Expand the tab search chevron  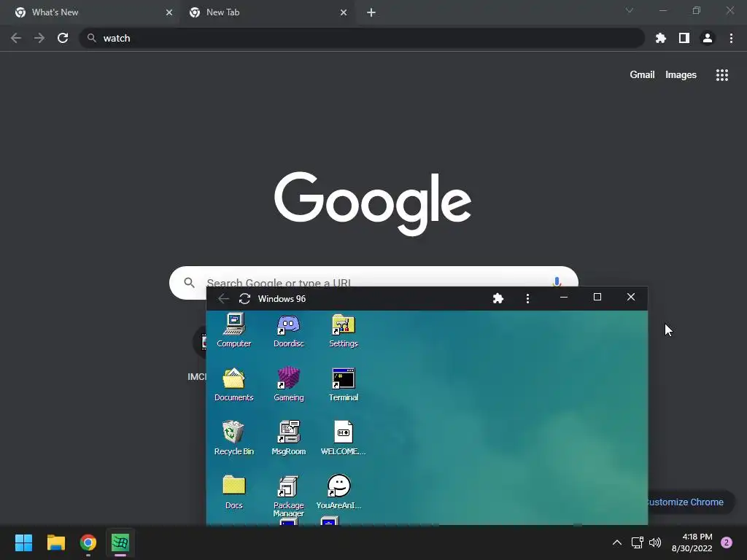coord(630,10)
